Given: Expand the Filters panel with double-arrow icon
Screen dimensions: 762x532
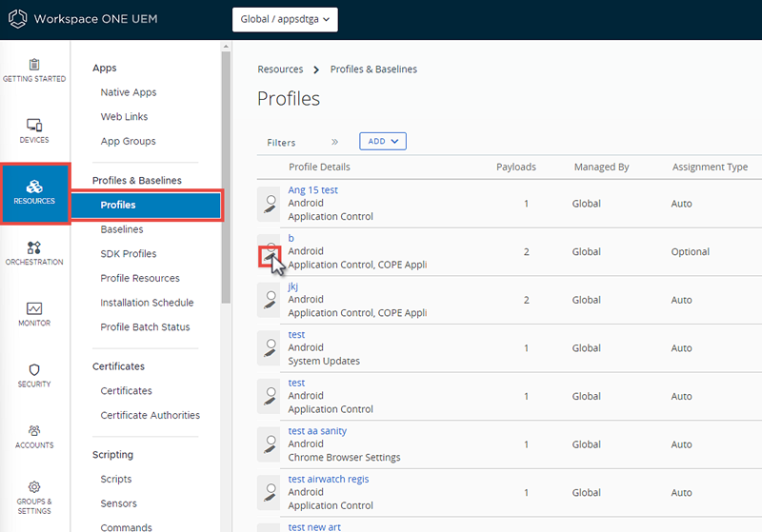Looking at the screenshot, I should 334,142.
